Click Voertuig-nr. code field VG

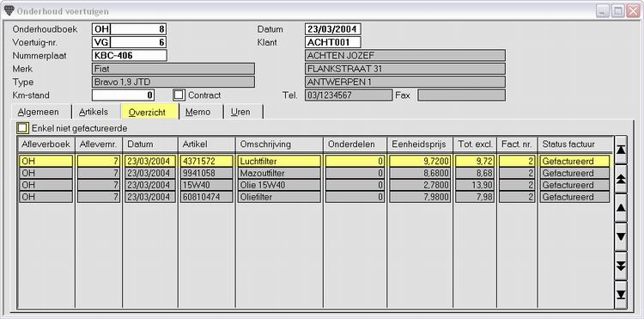(101, 42)
